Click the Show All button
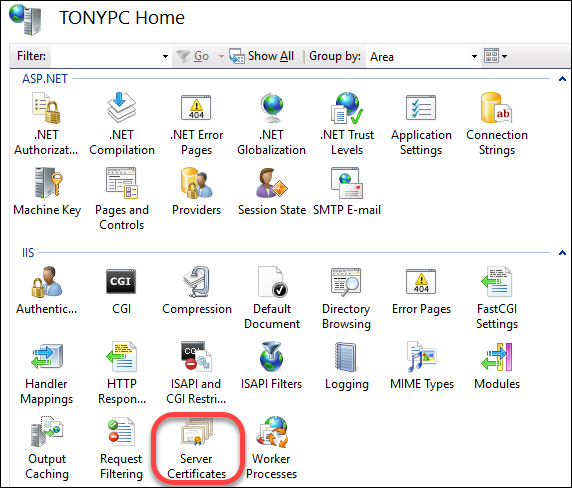Viewport: 572px width, 488px height. pos(262,56)
